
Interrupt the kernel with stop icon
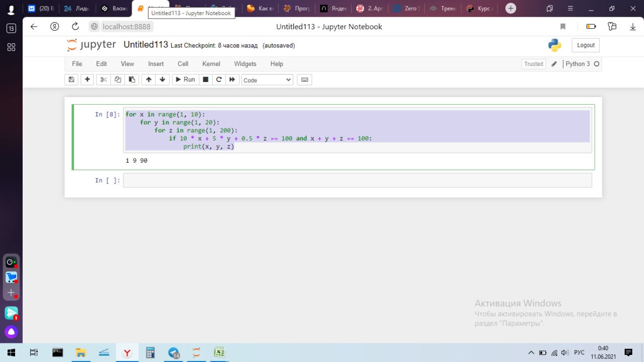coord(205,80)
